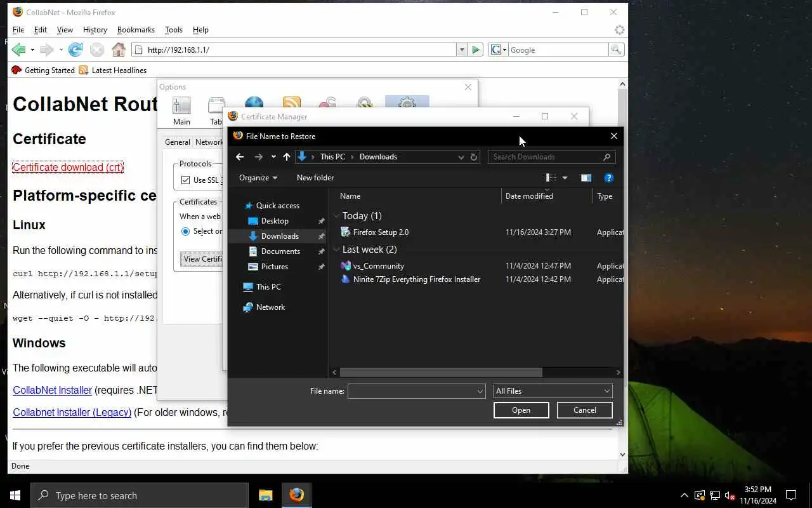Open the File name history dropdown arrow
The image size is (812, 508).
(x=480, y=391)
